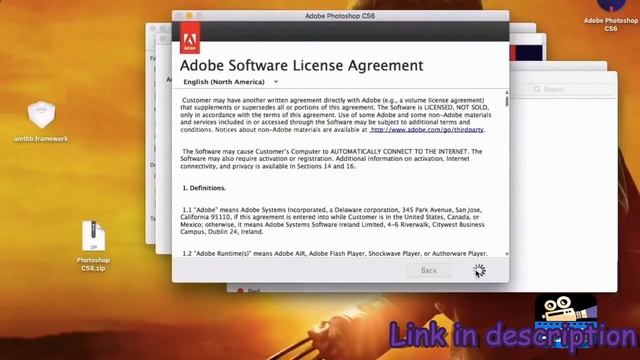Click the paragraph beginning '1.1 "Adobe" means'

(333, 221)
